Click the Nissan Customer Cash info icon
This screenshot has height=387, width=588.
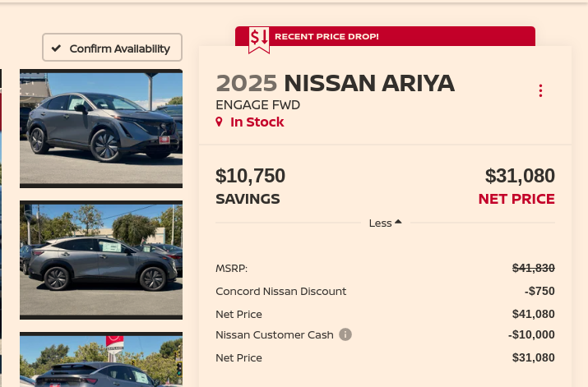[345, 334]
